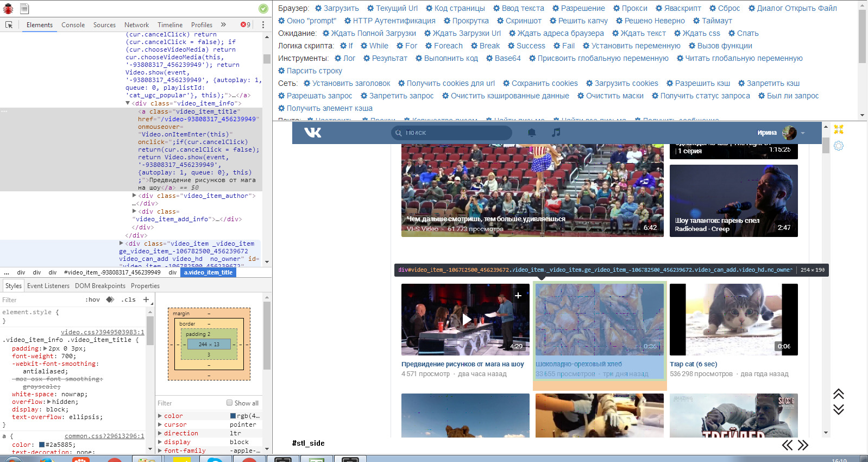Click the red bug icon in toolbar
Viewport: 868px width, 462px height.
(8, 9)
